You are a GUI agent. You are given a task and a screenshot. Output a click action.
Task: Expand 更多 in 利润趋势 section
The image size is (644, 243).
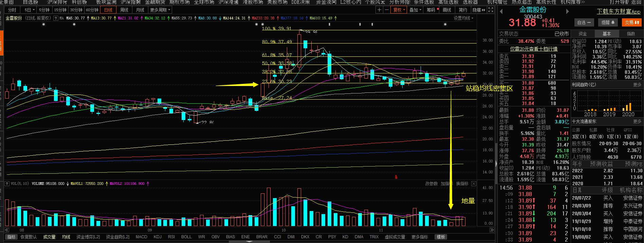click(637, 85)
